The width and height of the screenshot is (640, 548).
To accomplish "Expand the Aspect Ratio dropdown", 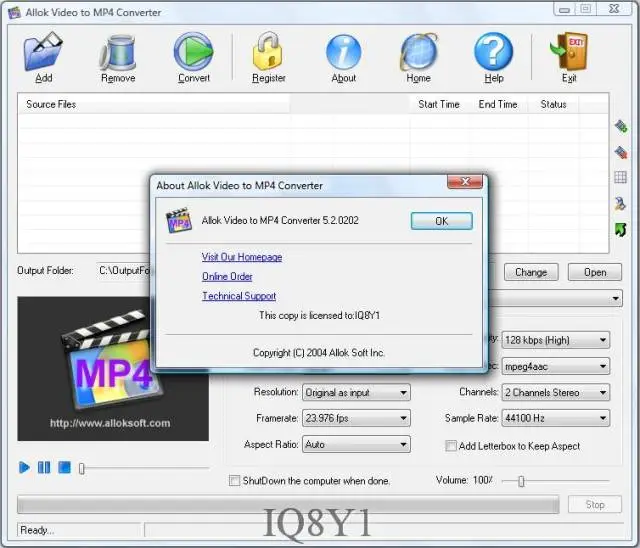I will [x=356, y=444].
